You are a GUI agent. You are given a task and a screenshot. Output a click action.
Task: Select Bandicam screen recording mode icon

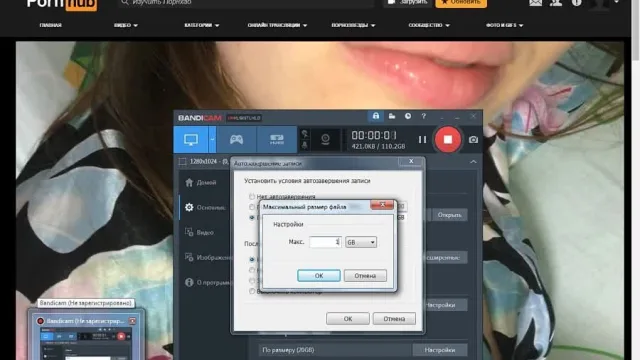tap(191, 140)
